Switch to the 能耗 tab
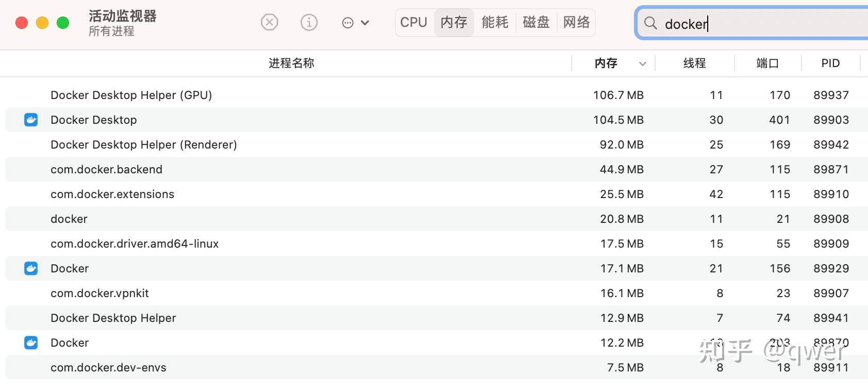868x389 pixels. pos(495,22)
